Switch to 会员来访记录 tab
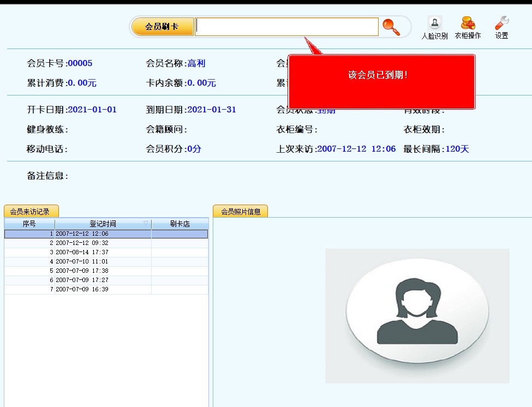This screenshot has width=532, height=407. [31, 212]
